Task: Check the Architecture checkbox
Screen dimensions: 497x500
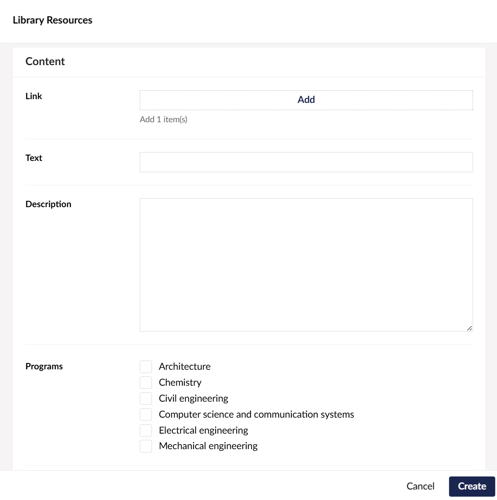Action: [x=146, y=366]
